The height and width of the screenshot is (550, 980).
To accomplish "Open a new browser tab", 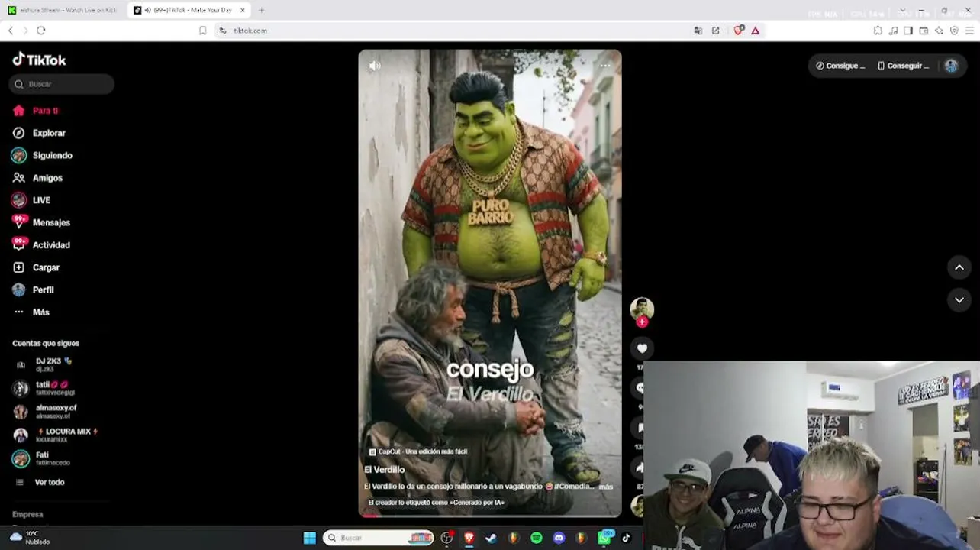I will tap(261, 10).
